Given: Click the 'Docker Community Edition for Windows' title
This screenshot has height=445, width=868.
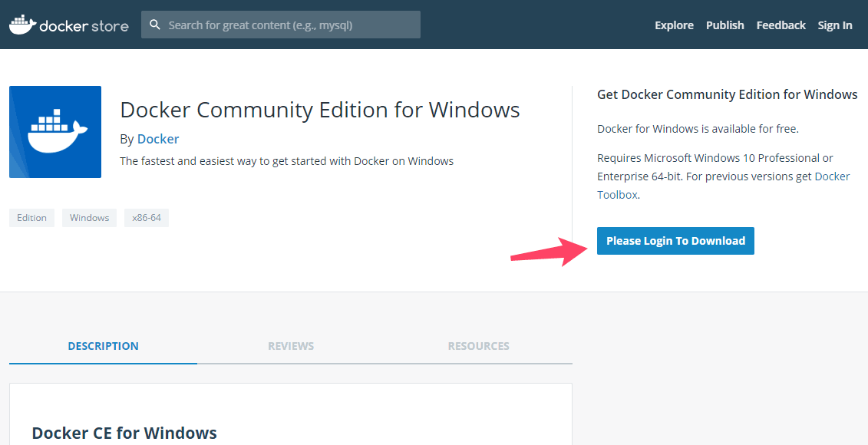Looking at the screenshot, I should point(320,110).
